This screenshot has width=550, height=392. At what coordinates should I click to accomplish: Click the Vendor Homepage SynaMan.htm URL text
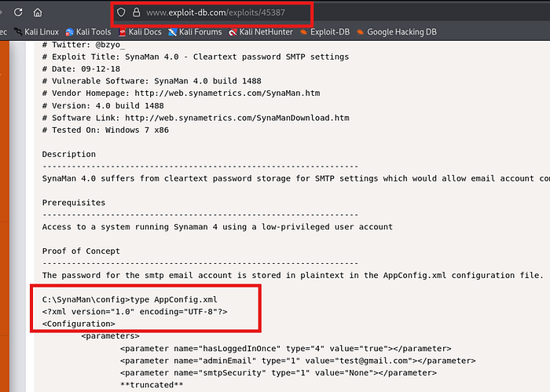[227, 93]
